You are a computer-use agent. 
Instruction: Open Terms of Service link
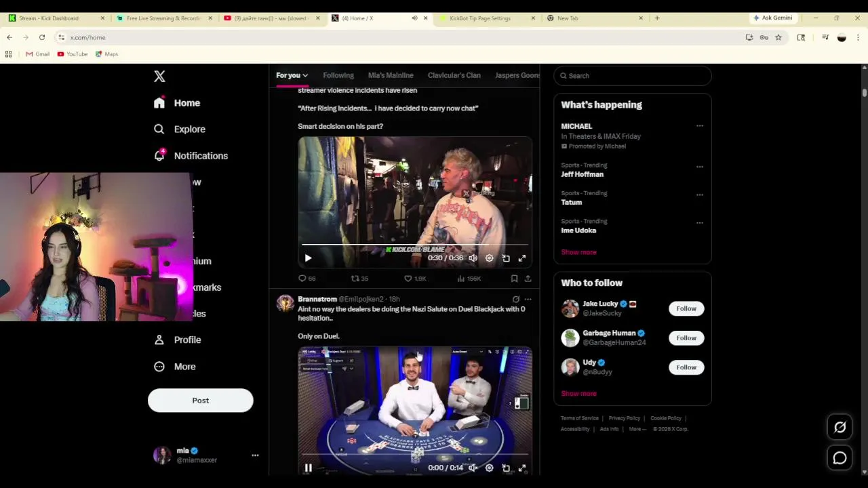(x=580, y=418)
